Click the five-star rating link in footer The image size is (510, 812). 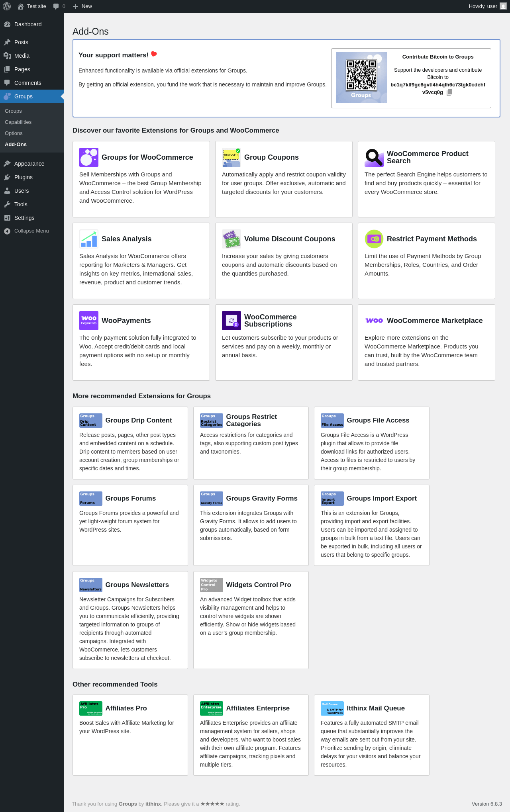[x=212, y=804]
